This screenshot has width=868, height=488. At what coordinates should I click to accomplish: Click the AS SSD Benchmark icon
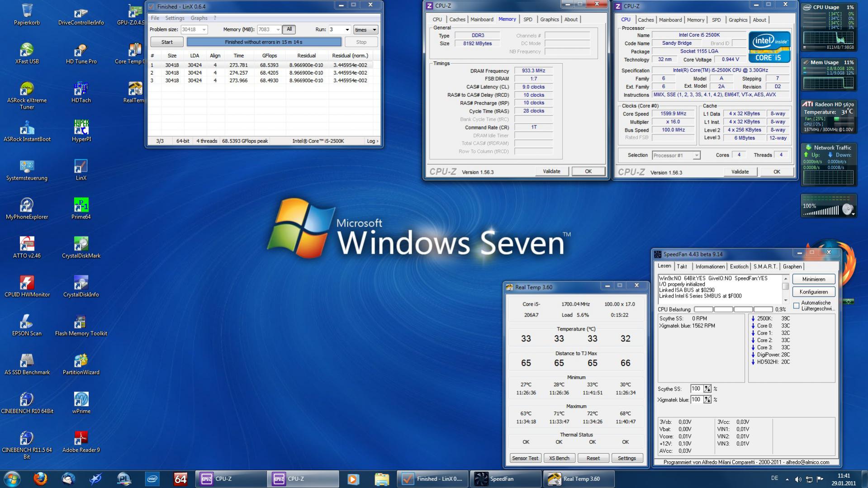pyautogui.click(x=27, y=365)
